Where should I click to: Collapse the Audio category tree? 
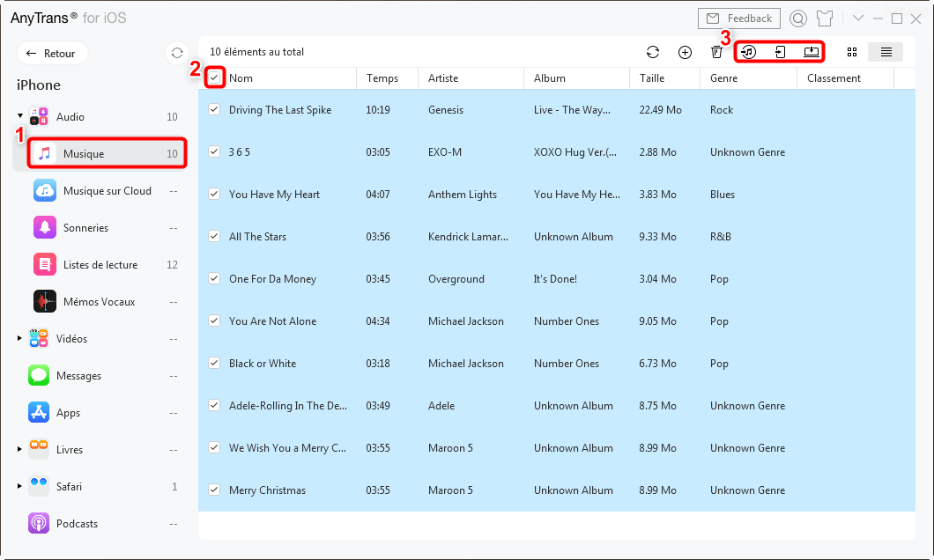pyautogui.click(x=20, y=116)
